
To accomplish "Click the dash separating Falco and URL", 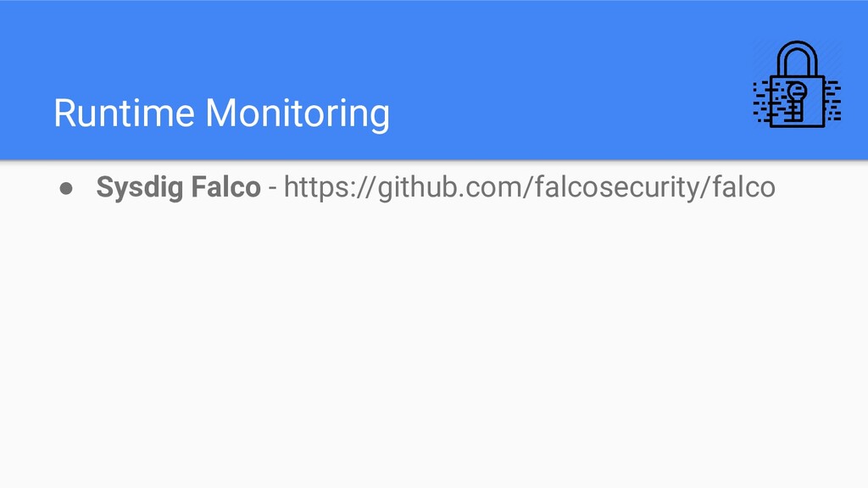I will coord(272,189).
